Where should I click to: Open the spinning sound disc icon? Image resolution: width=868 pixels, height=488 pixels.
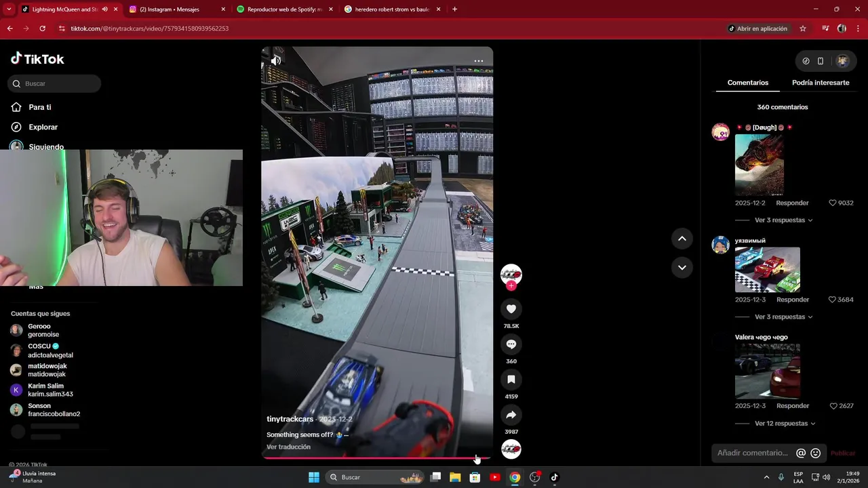coord(511,449)
